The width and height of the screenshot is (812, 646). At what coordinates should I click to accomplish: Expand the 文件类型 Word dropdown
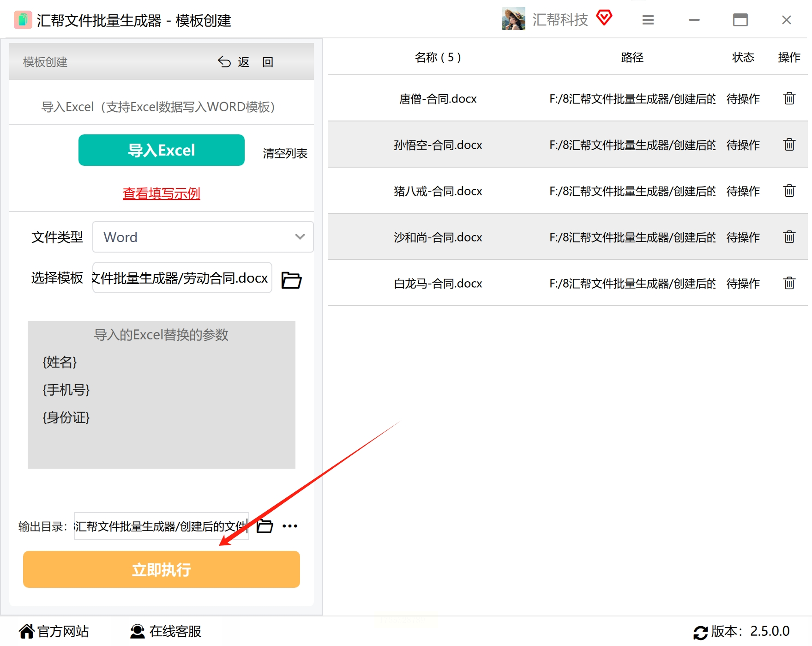(x=203, y=237)
